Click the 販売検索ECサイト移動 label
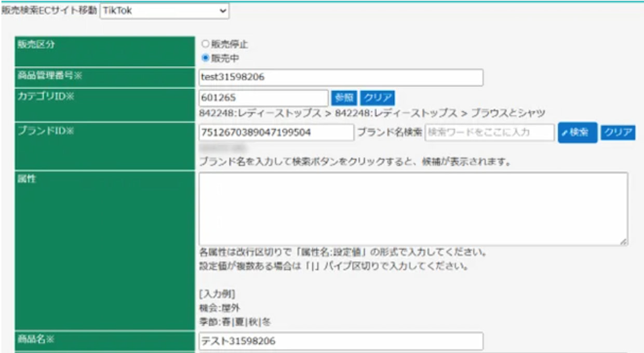 (49, 10)
